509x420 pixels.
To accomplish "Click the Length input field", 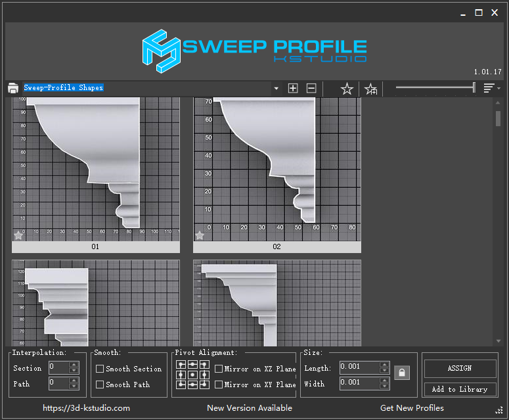I will coord(360,367).
